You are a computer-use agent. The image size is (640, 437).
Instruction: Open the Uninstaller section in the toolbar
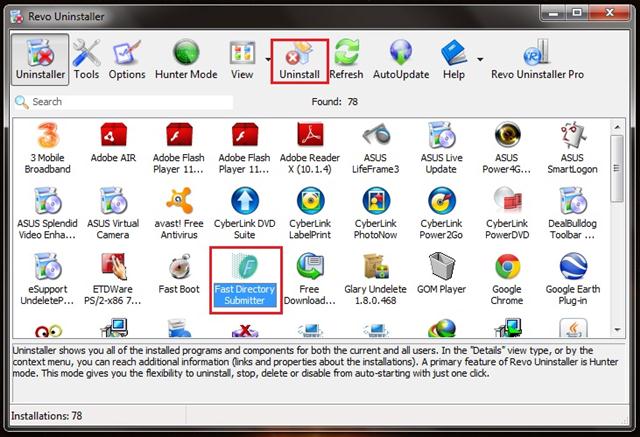click(40, 60)
